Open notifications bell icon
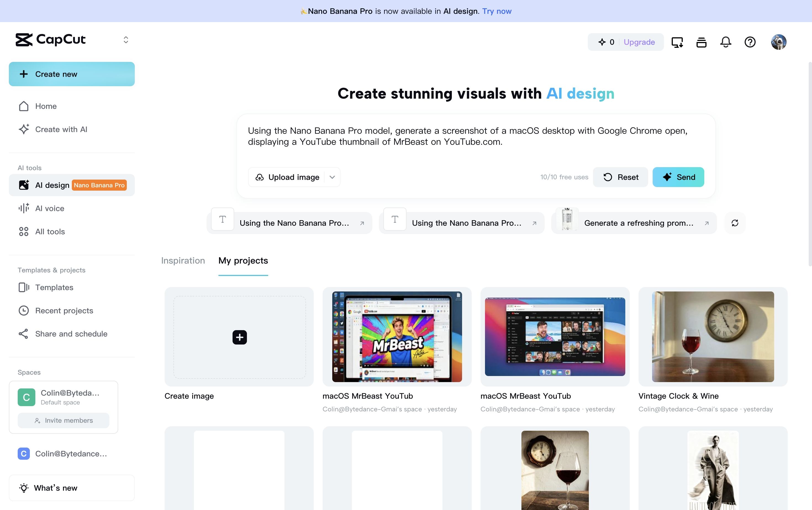Viewport: 812px width, 510px height. (x=726, y=42)
